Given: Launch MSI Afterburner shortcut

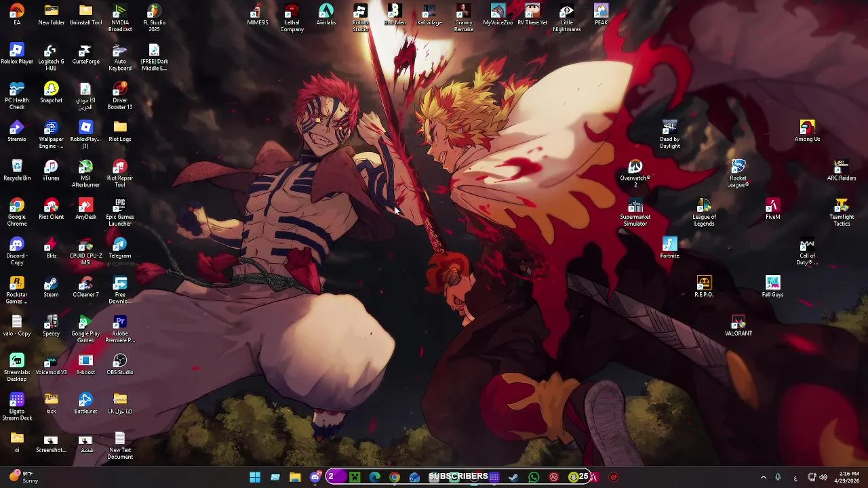Looking at the screenshot, I should 85,174.
